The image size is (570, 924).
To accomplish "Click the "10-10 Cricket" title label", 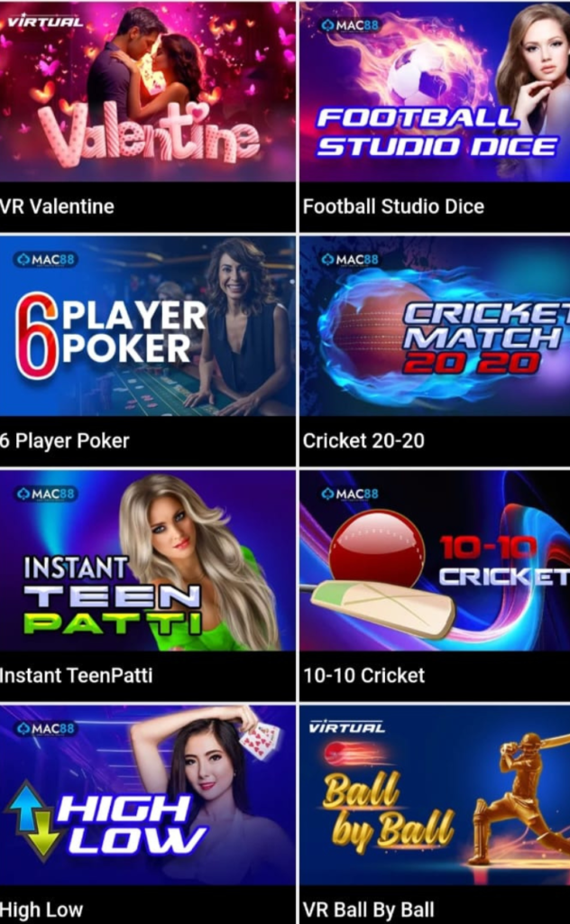I will (x=363, y=675).
